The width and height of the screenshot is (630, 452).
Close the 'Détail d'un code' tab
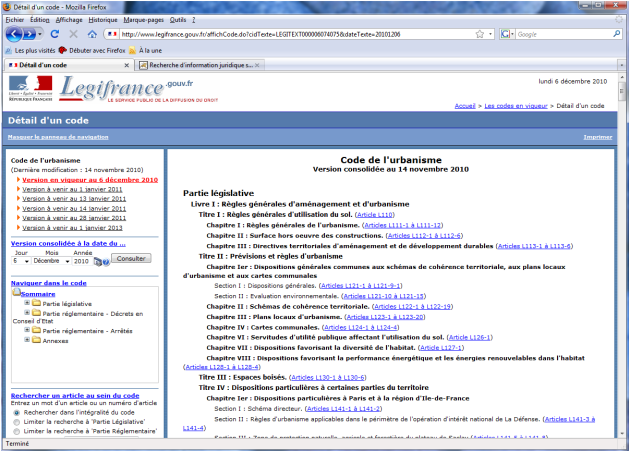tap(127, 65)
